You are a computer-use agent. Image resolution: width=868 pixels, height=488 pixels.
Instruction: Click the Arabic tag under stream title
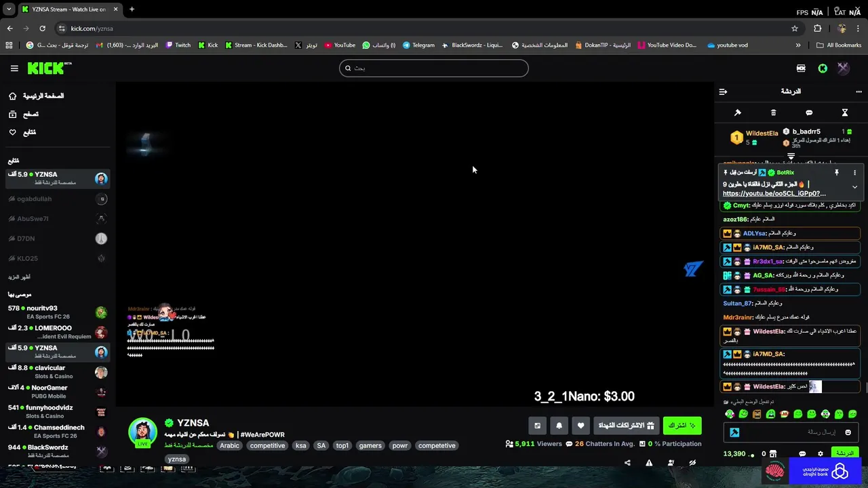coord(229,445)
